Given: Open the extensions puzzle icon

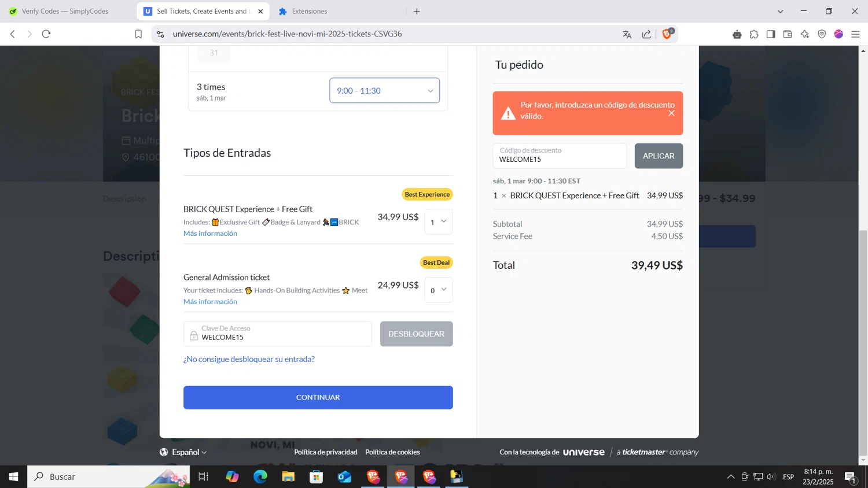Looking at the screenshot, I should (754, 34).
